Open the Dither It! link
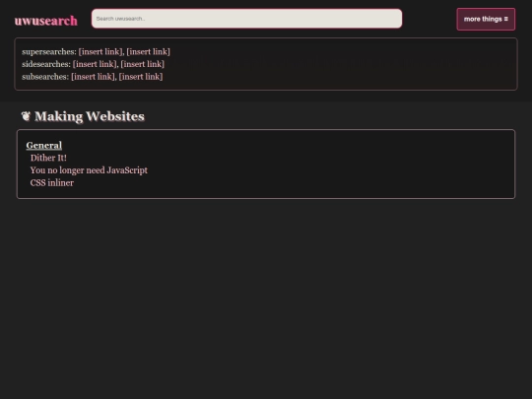 (x=48, y=158)
